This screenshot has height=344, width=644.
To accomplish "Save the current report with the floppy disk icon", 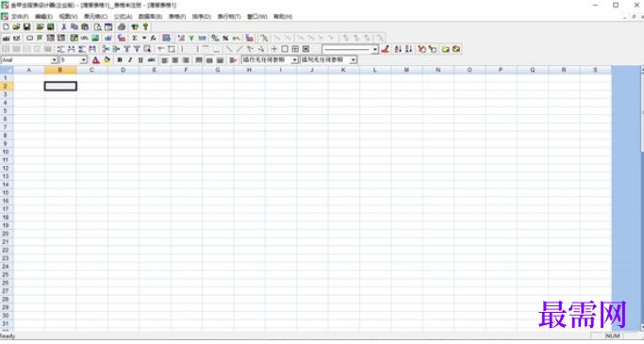I will coord(26,27).
